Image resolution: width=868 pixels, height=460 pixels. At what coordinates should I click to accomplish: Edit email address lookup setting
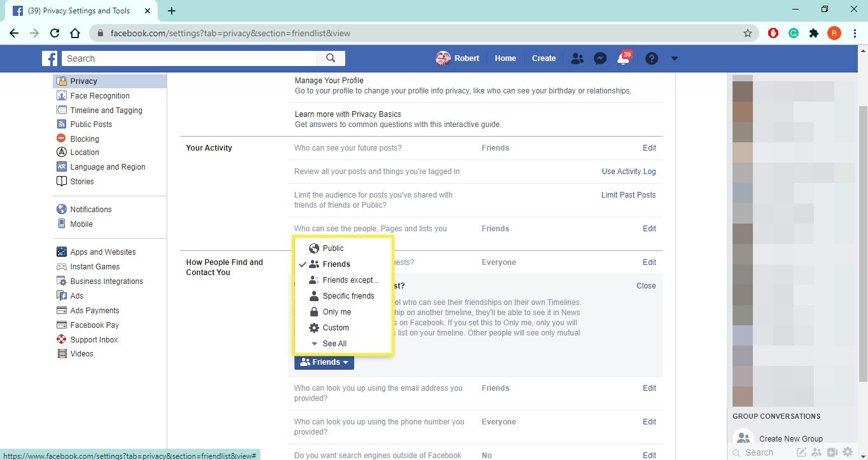click(x=649, y=388)
